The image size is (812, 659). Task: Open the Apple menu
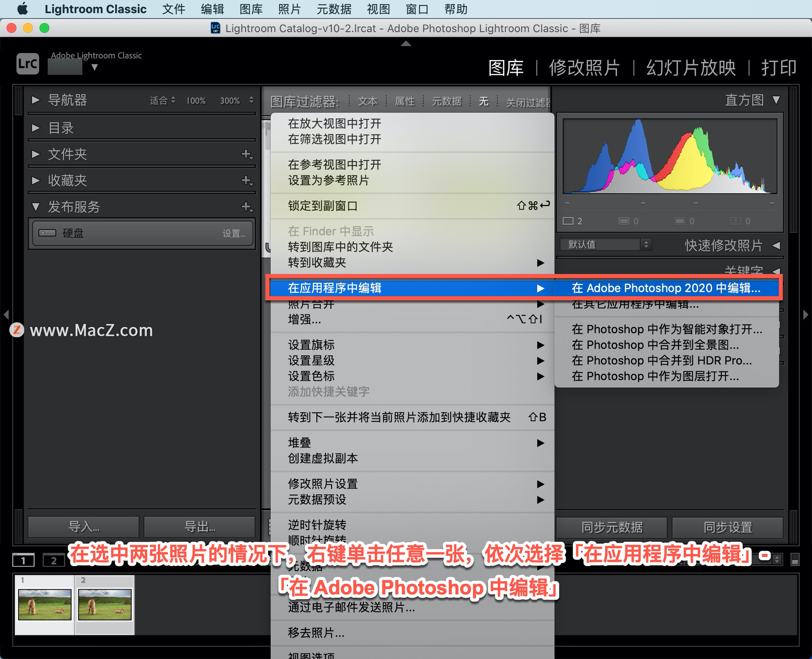click(x=22, y=8)
